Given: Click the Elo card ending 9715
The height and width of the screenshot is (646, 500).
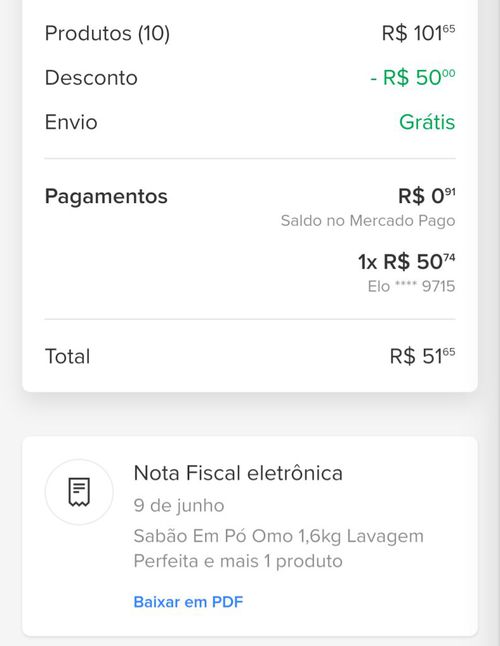Looking at the screenshot, I should coord(411,286).
